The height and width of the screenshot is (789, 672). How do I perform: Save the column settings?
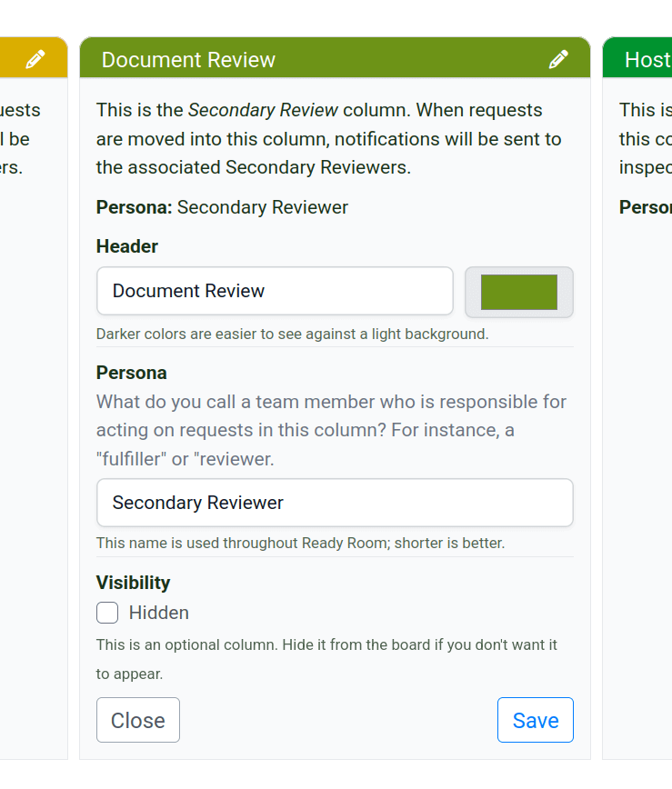tap(535, 720)
